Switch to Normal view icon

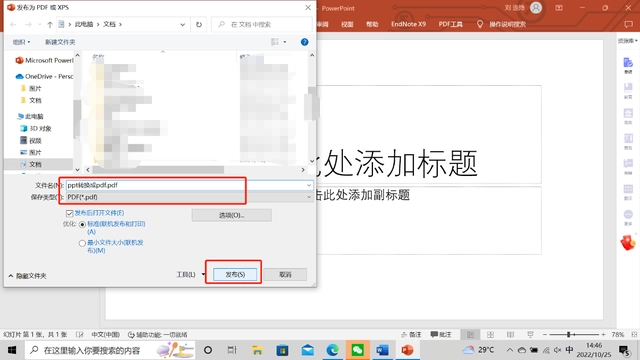tap(471, 335)
